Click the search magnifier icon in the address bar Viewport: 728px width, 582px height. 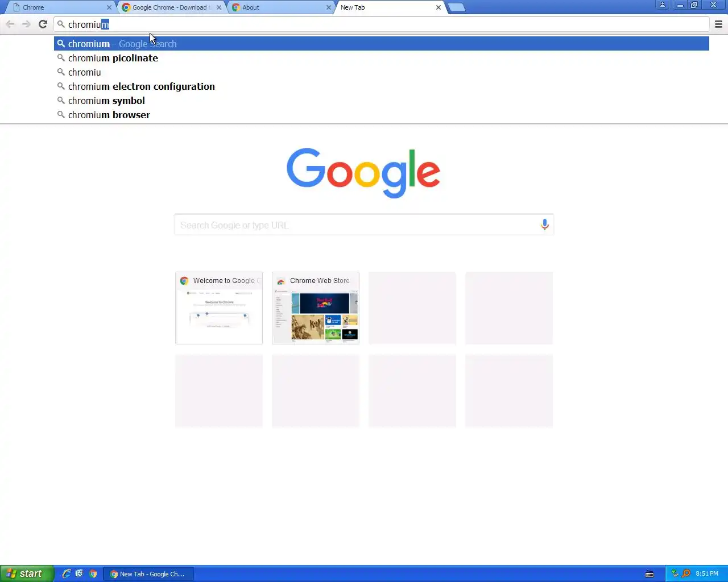click(61, 24)
